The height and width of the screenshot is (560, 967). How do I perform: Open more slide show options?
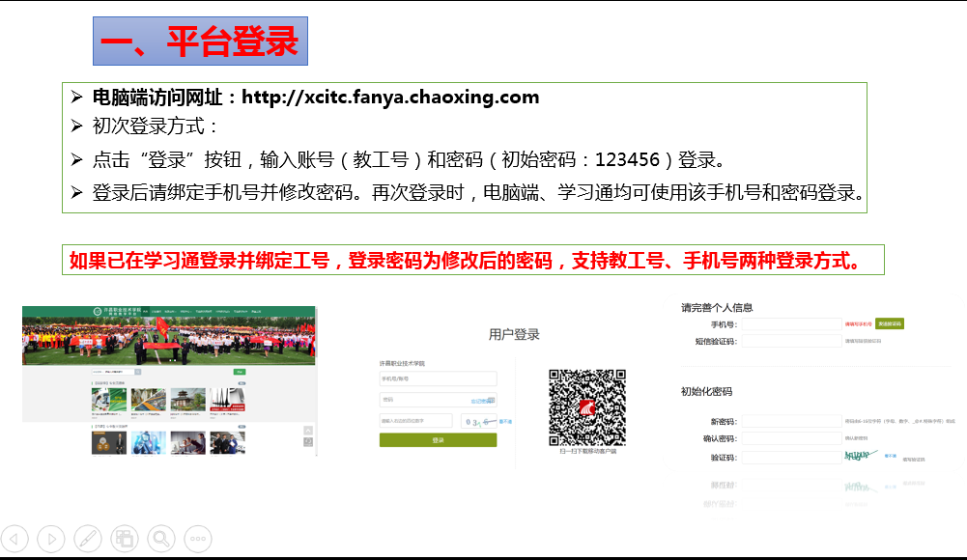tap(198, 539)
